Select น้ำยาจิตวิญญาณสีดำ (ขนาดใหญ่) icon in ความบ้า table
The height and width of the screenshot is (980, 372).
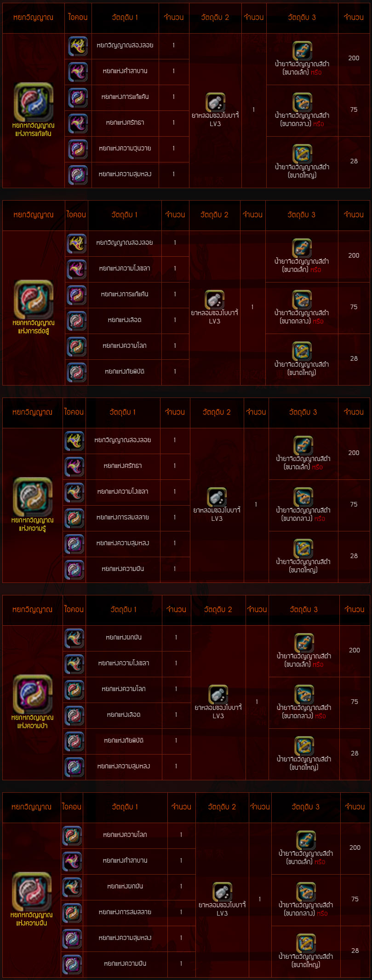tap(304, 746)
